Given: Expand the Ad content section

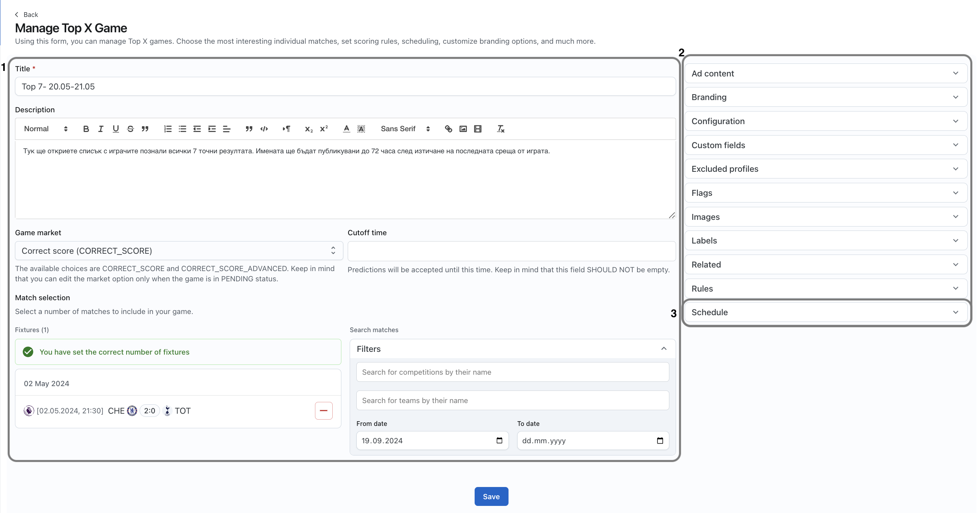Looking at the screenshot, I should 826,73.
